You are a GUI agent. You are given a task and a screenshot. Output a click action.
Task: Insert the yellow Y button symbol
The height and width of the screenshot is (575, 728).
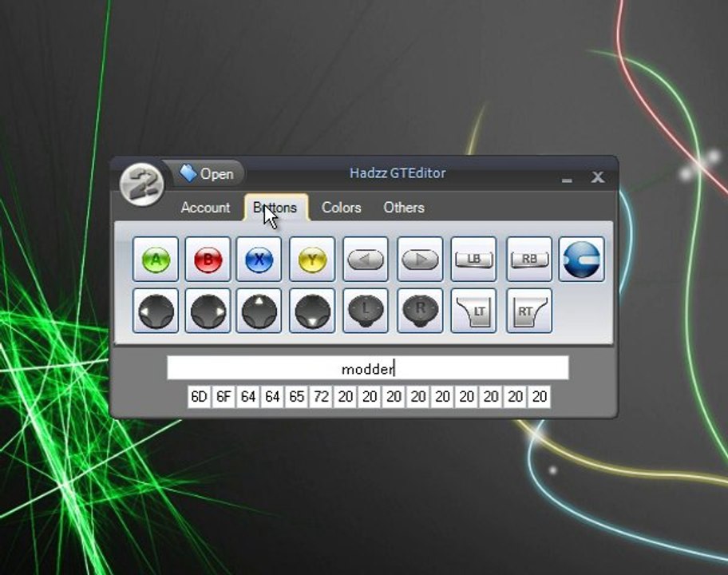pos(312,260)
